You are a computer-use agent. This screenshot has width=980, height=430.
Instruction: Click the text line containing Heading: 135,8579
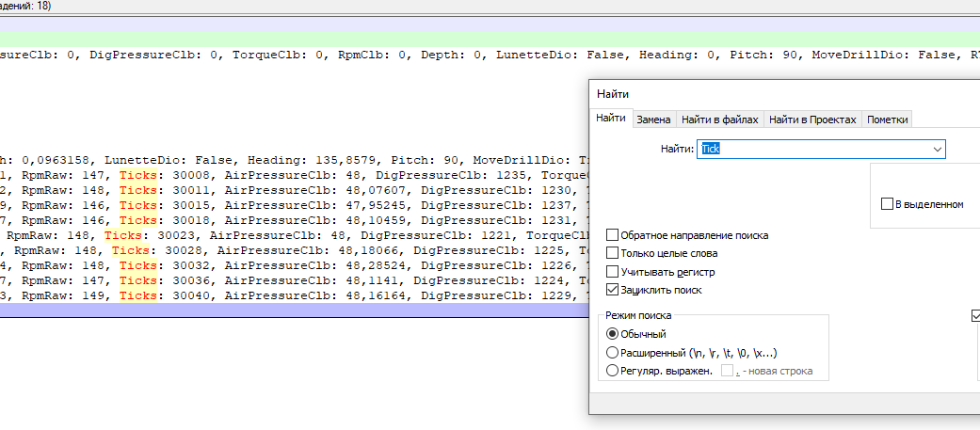282,160
